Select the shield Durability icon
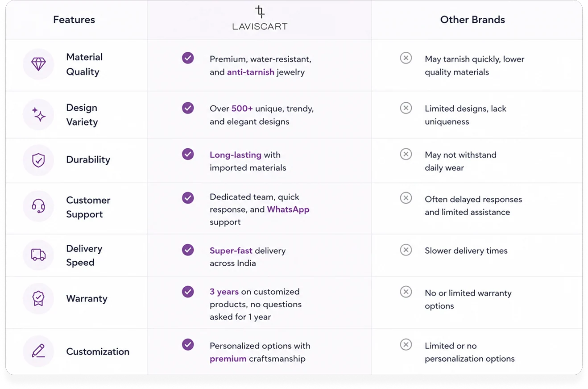This screenshot has width=588, height=389. click(x=38, y=160)
